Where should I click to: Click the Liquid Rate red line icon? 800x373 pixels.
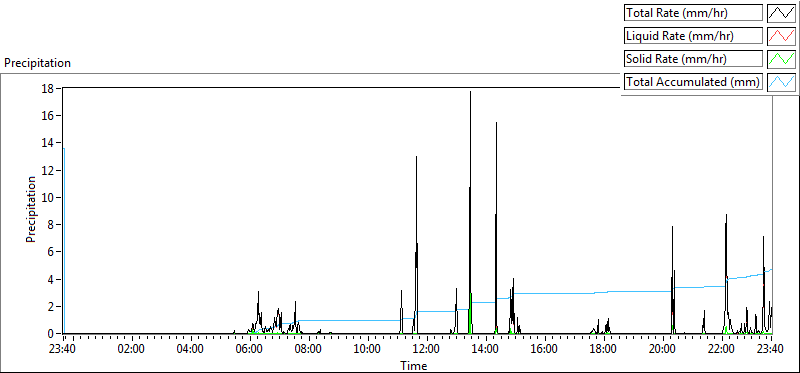pos(781,36)
